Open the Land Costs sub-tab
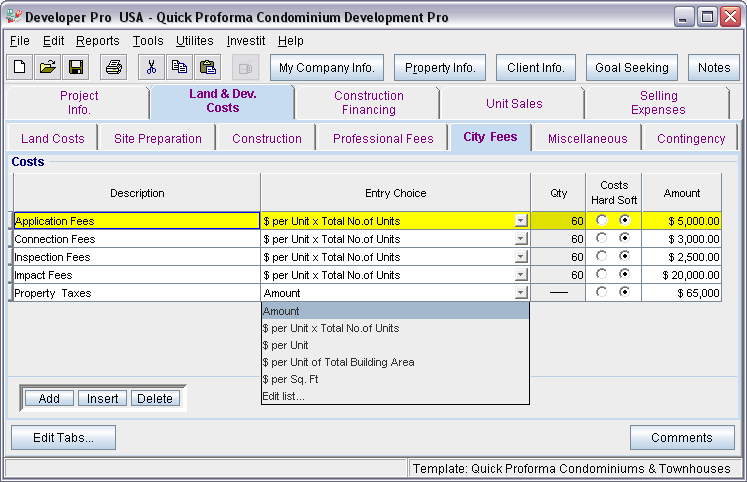 point(52,139)
